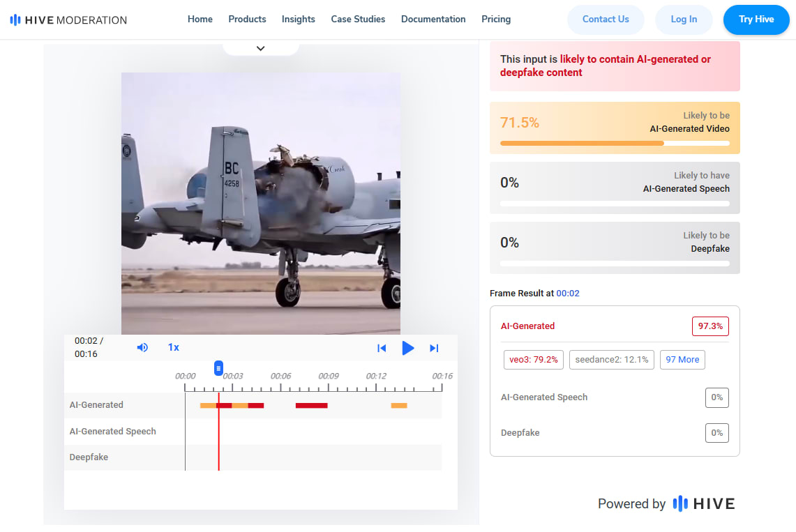Select the seedance2: 12.1% tag
This screenshot has height=532, width=796.
pyautogui.click(x=612, y=360)
